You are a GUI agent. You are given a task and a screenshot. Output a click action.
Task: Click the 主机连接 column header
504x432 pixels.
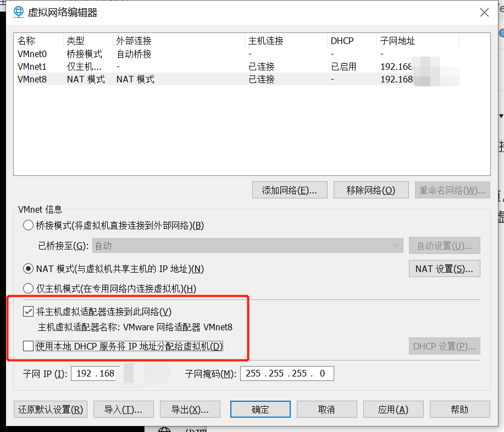pyautogui.click(x=286, y=41)
